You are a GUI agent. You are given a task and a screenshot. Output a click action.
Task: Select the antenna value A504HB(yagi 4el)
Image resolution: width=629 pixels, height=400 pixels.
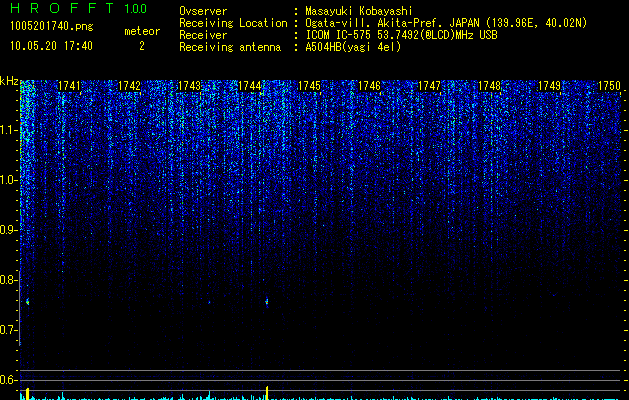(x=353, y=47)
